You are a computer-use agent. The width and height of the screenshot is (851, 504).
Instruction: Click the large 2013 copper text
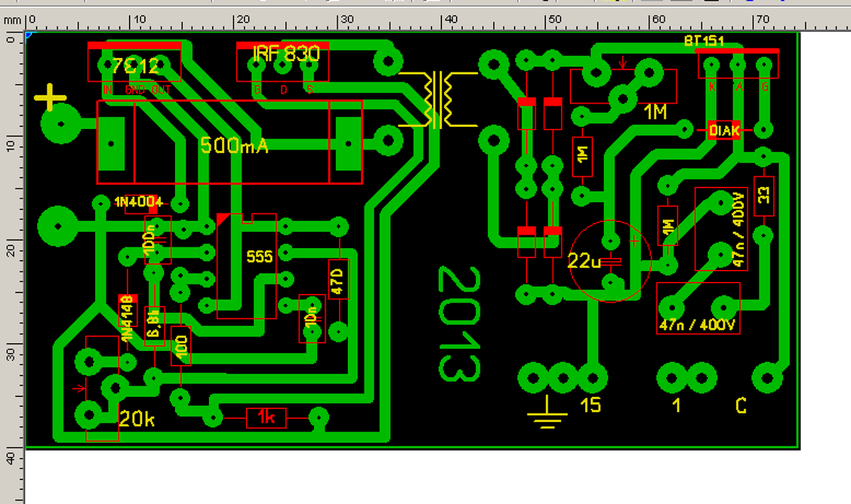pyautogui.click(x=459, y=324)
